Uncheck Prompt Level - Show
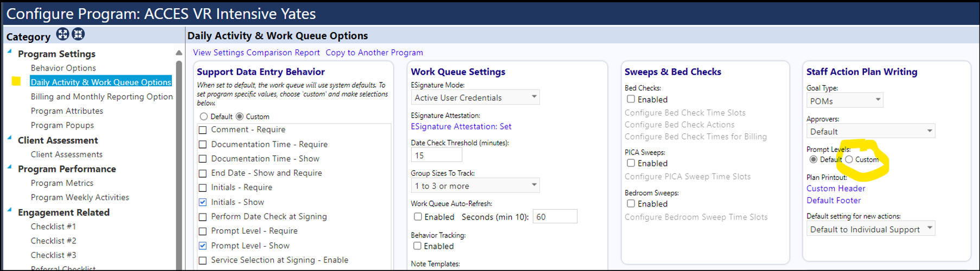Viewport: 980px width, 271px height. click(203, 246)
